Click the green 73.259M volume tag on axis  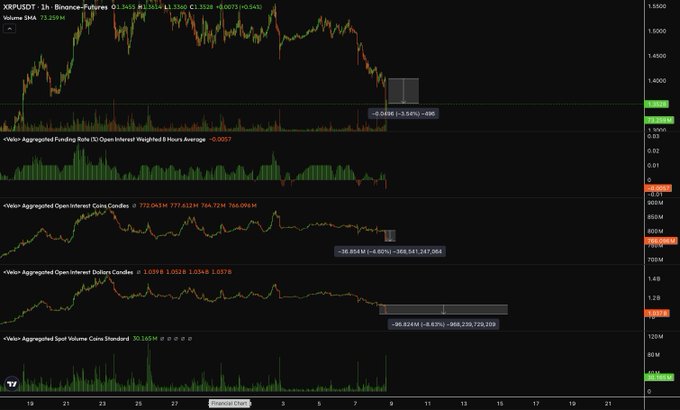click(x=659, y=120)
